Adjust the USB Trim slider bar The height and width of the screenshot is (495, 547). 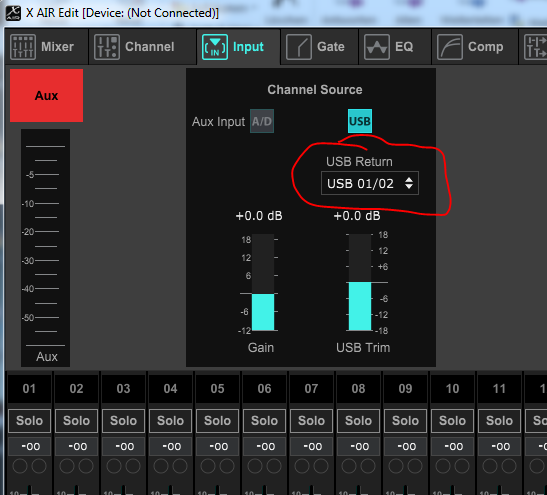point(360,282)
